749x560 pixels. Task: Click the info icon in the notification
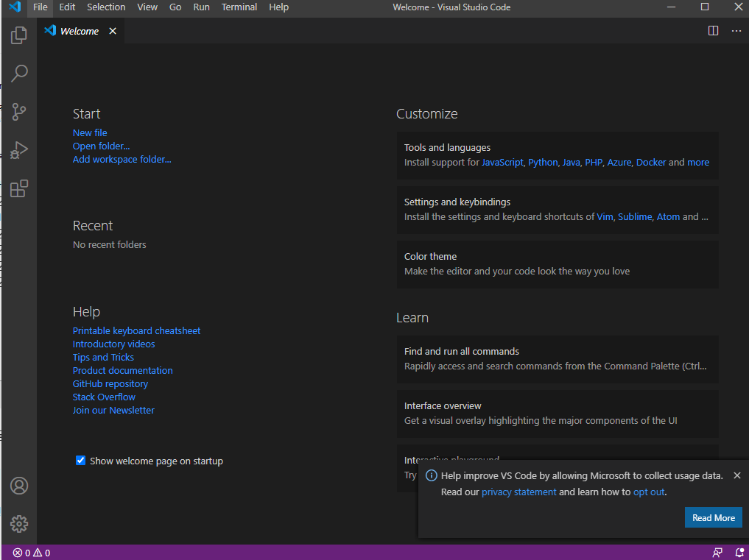(x=432, y=475)
